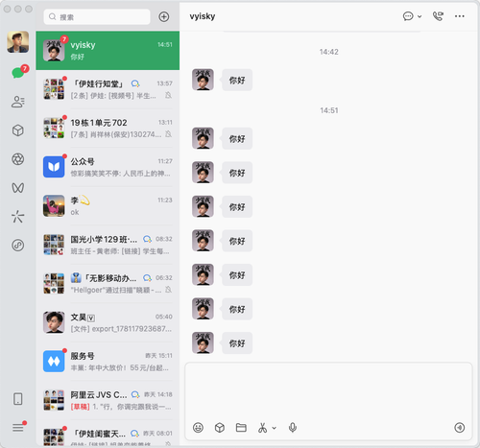This screenshot has width=480, height=448.
Task: Click the message text input area
Action: pos(328,391)
